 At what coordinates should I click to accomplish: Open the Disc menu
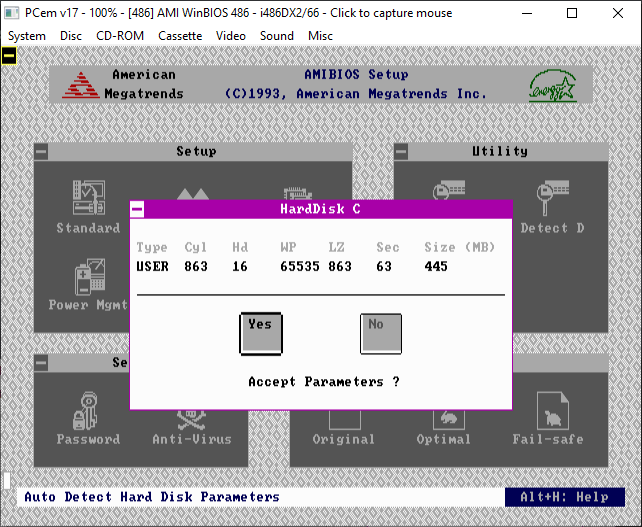tap(71, 36)
